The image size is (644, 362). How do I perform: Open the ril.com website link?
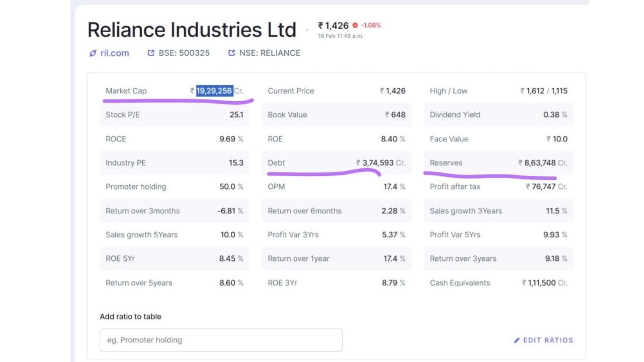(x=115, y=53)
